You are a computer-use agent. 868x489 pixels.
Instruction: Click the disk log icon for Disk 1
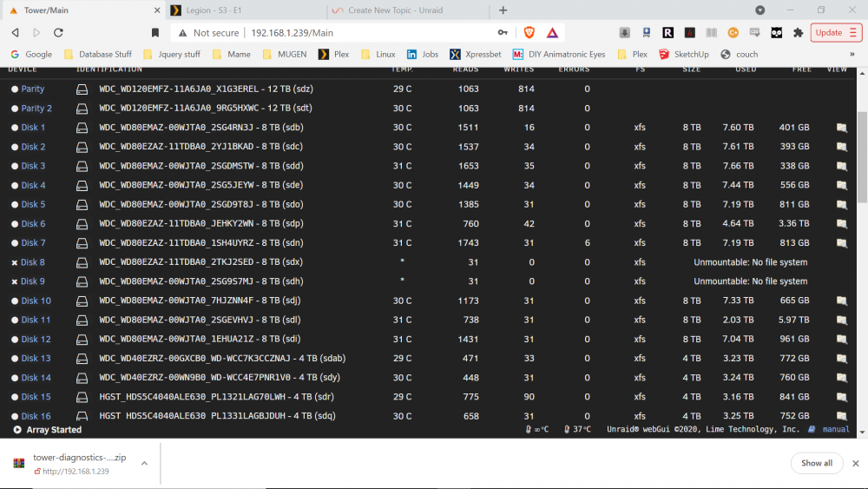click(82, 128)
